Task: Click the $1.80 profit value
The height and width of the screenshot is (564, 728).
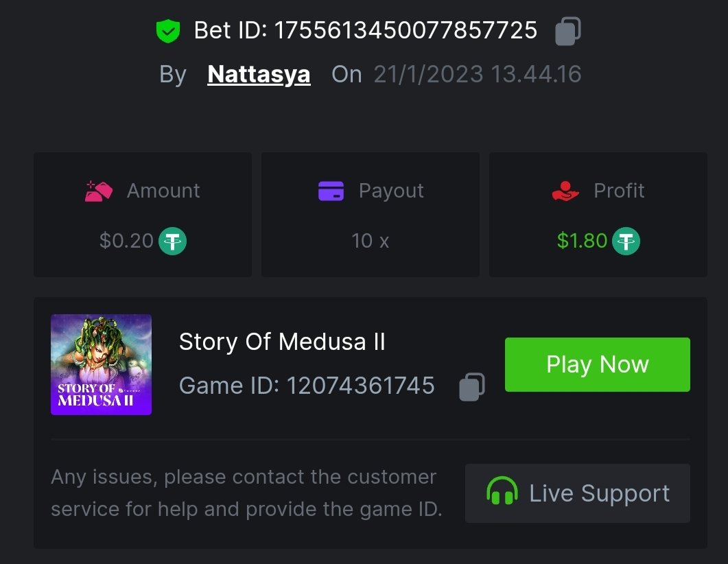Action: tap(582, 241)
